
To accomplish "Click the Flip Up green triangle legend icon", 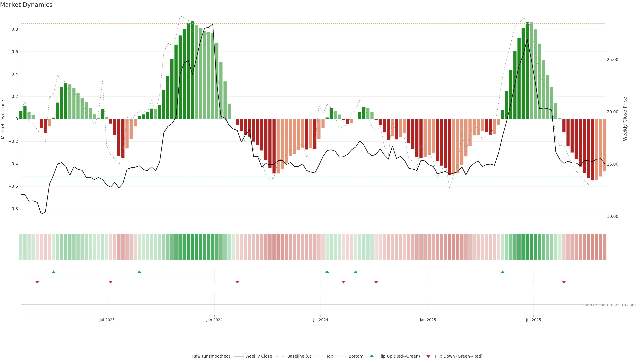I will pos(372,356).
